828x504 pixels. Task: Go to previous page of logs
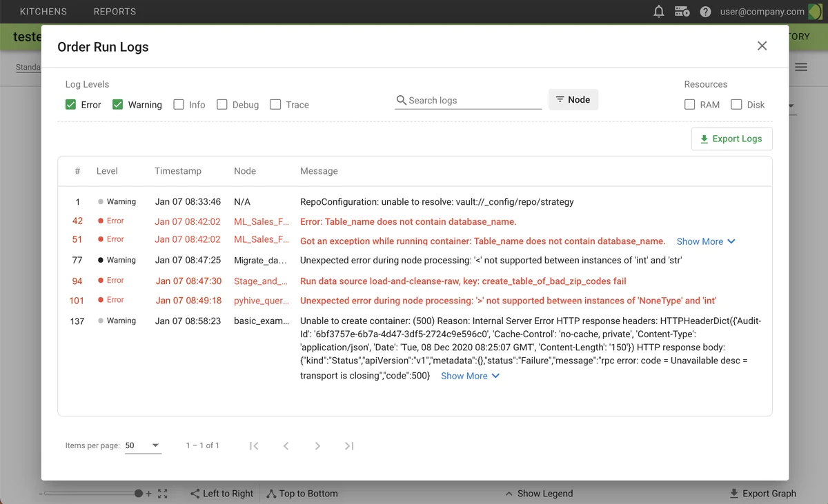pos(286,446)
